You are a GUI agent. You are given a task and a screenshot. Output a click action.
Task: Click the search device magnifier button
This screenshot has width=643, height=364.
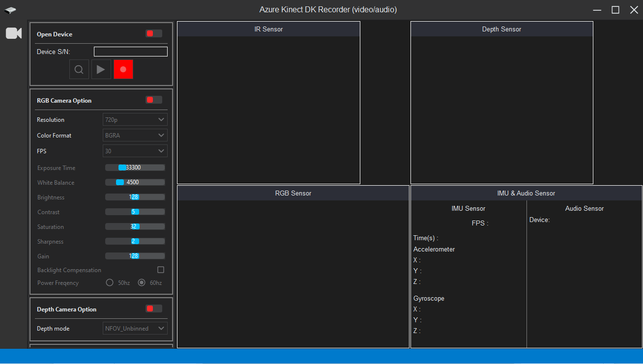click(x=79, y=69)
